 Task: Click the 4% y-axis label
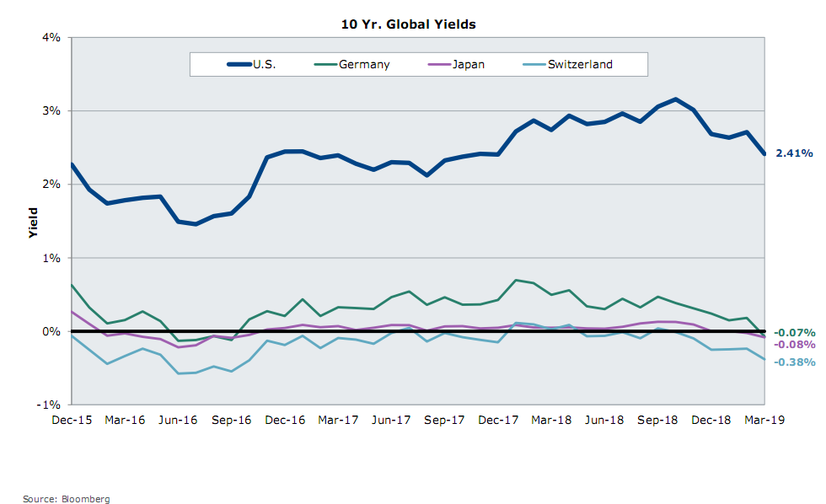click(x=51, y=37)
